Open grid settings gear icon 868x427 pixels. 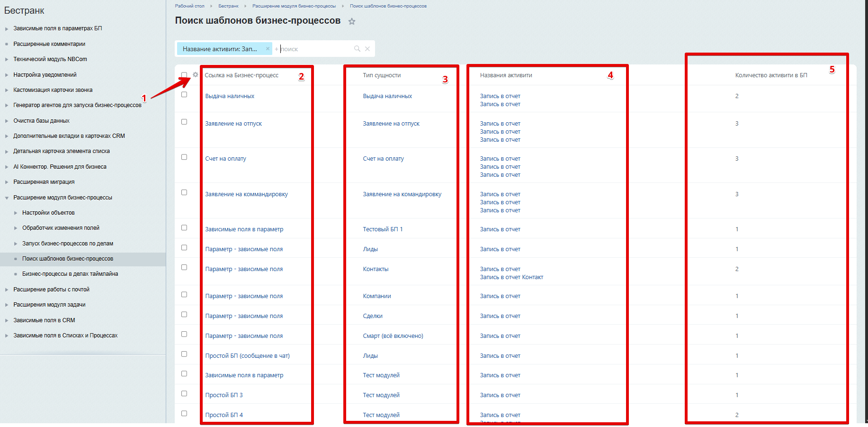195,75
